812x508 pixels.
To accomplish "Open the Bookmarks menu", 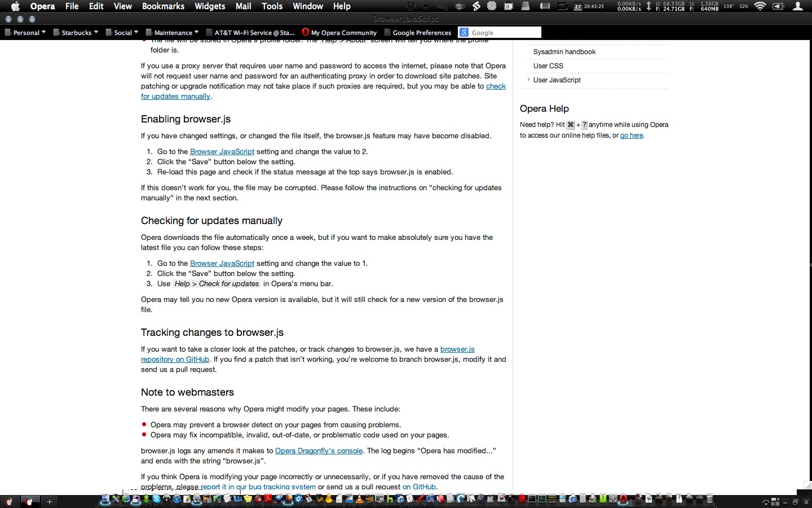I will pyautogui.click(x=163, y=6).
